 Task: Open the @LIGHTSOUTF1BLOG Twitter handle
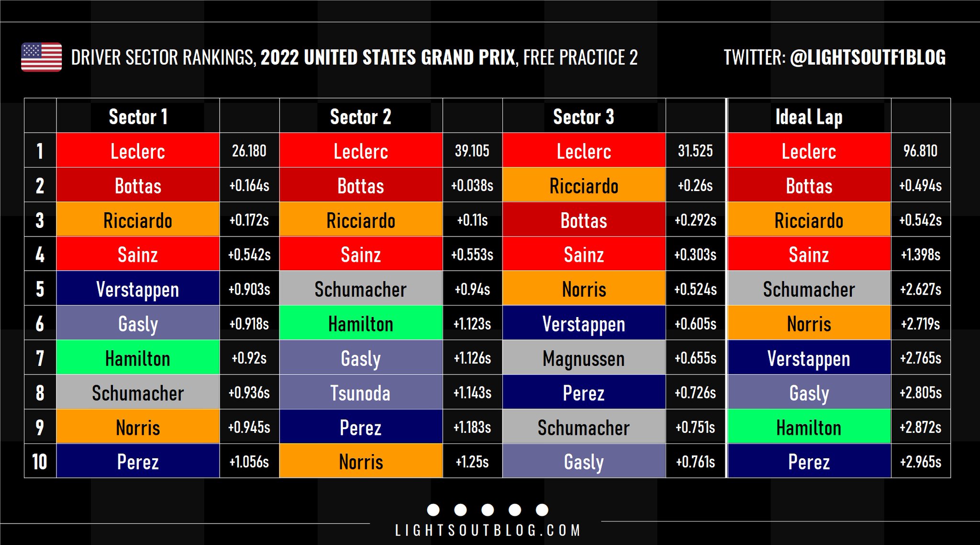(x=868, y=57)
